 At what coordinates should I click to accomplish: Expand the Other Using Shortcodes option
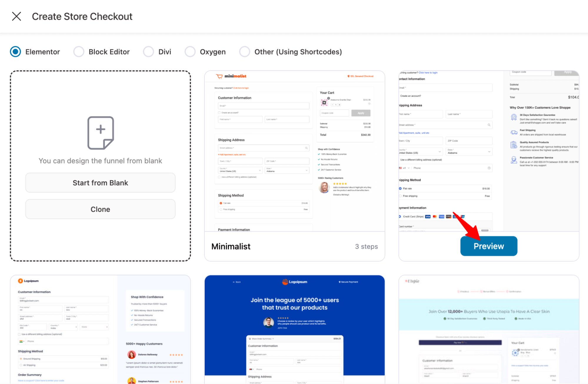click(244, 51)
